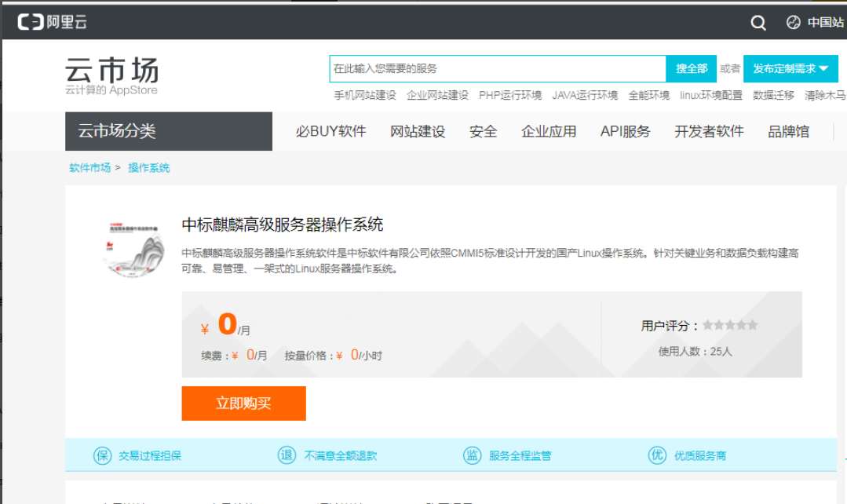Screen dimensions: 847x504
Task: Click the 退 refund badge icon
Action: (x=287, y=455)
